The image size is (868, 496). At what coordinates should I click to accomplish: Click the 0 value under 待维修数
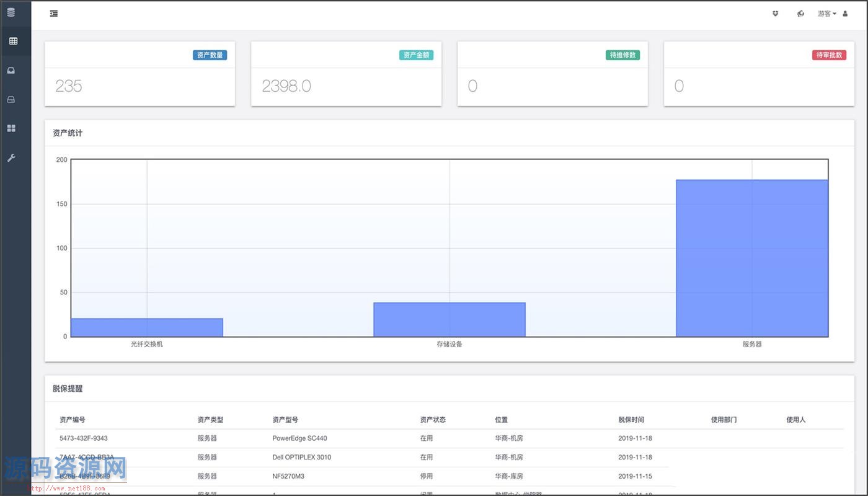472,86
